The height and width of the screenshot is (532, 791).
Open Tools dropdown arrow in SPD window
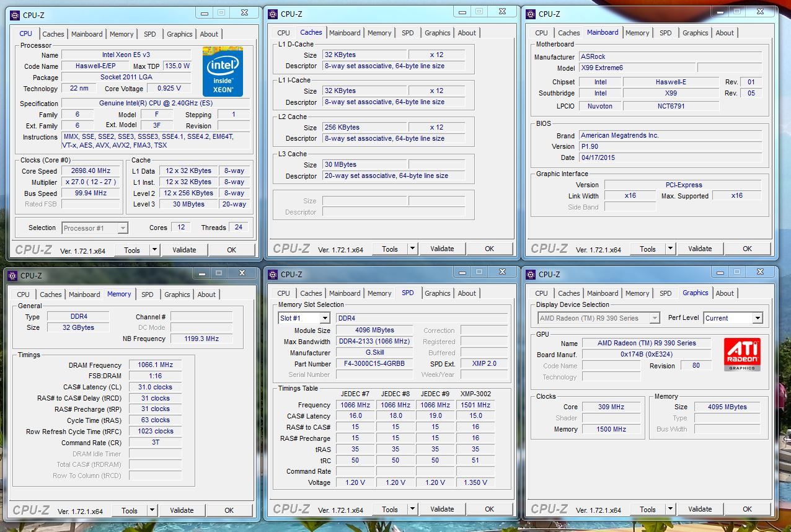412,509
